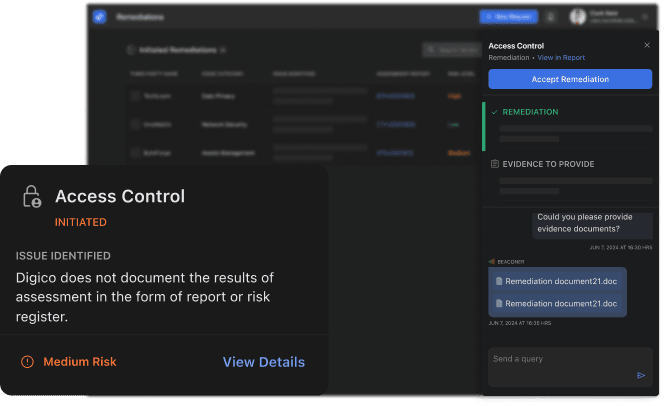Click View Details on Access Control card
Screen dimensions: 664x406
point(263,362)
